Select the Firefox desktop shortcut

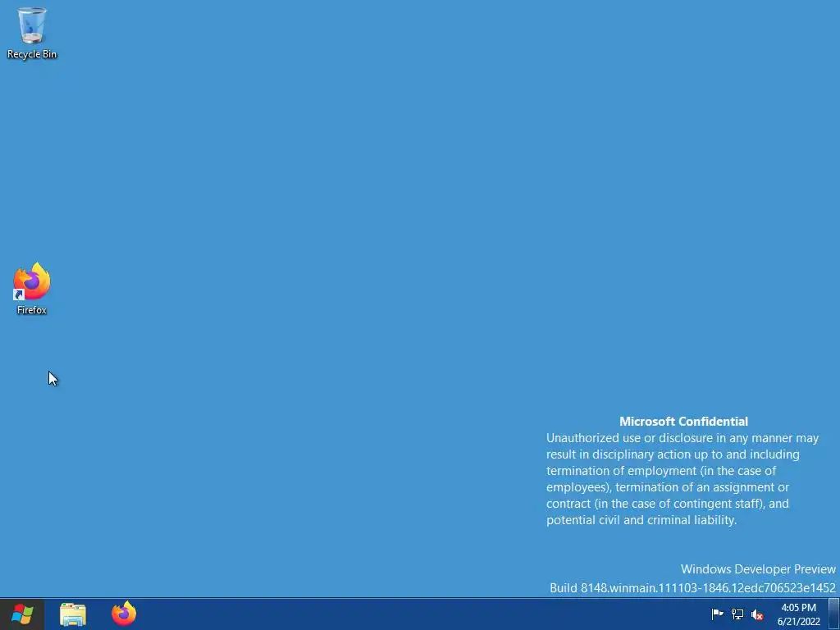click(32, 288)
